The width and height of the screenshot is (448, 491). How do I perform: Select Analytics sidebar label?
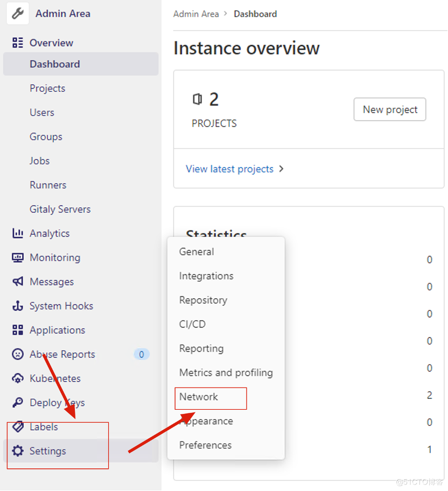[x=50, y=233]
